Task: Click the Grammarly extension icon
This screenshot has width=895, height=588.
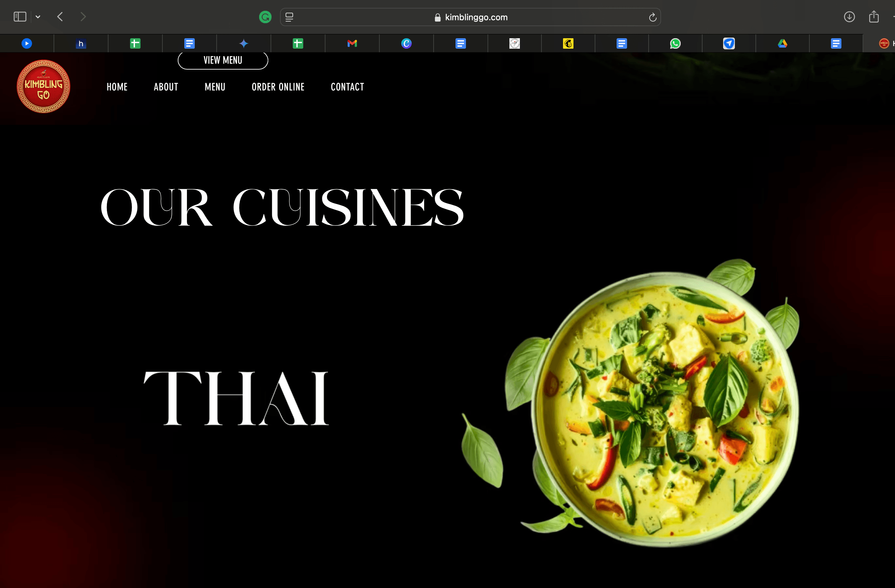Action: pyautogui.click(x=265, y=17)
